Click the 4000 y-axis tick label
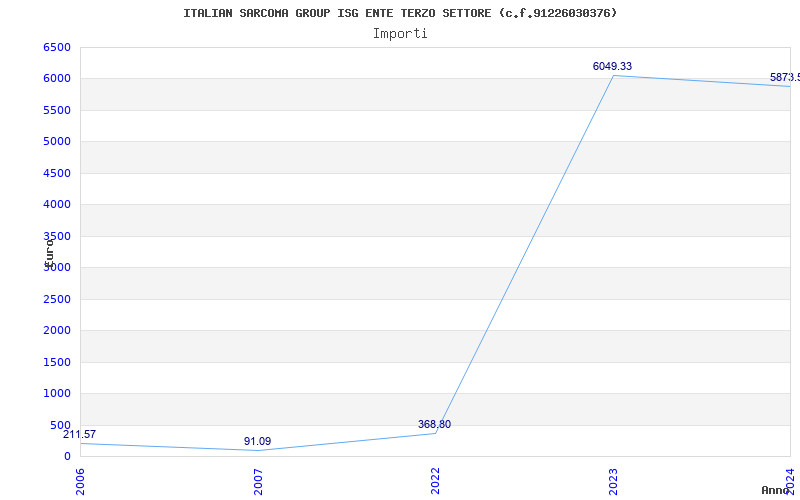The image size is (800, 500). pos(57,205)
